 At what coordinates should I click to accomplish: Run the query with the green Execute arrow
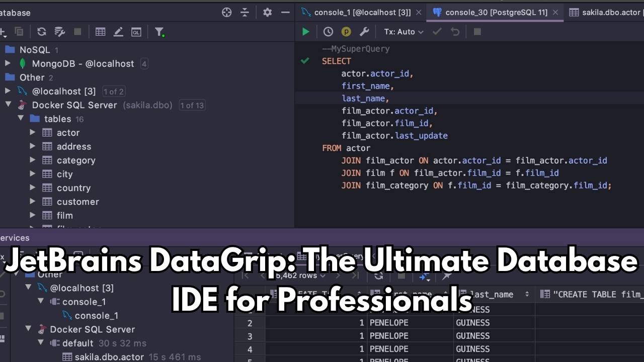point(305,32)
